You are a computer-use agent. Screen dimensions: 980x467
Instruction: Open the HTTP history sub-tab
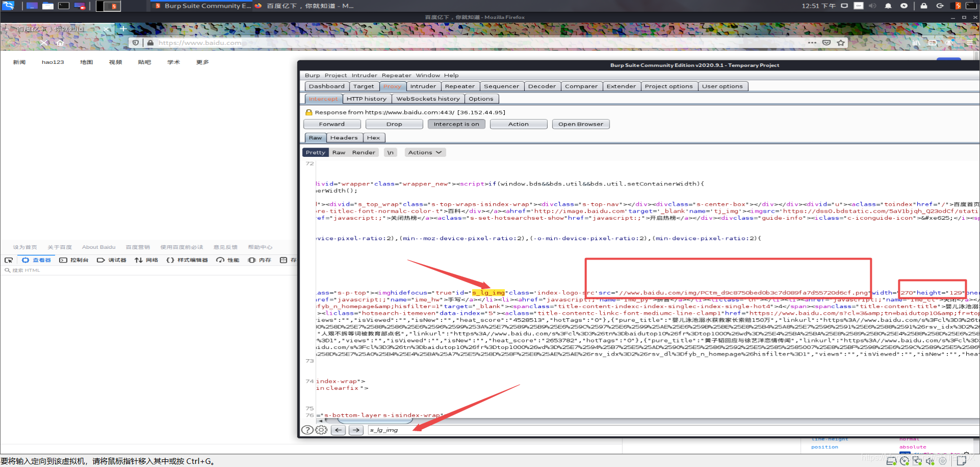pyautogui.click(x=366, y=99)
